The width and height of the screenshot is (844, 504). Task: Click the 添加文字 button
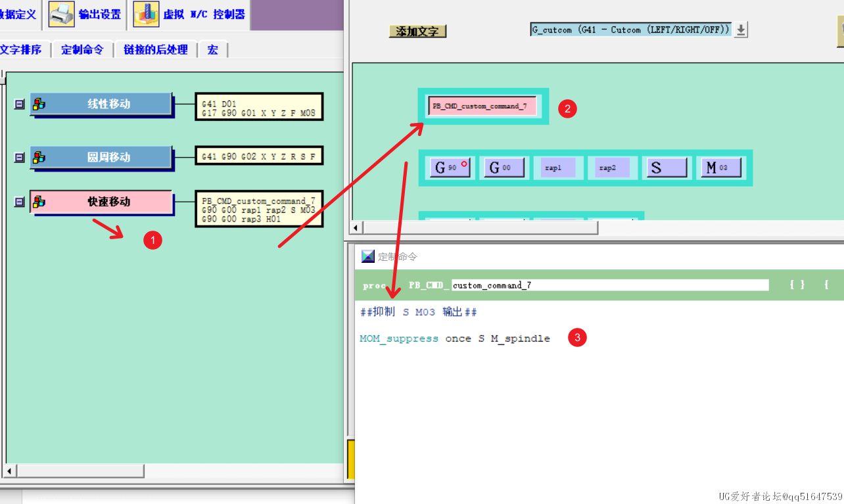coord(418,31)
